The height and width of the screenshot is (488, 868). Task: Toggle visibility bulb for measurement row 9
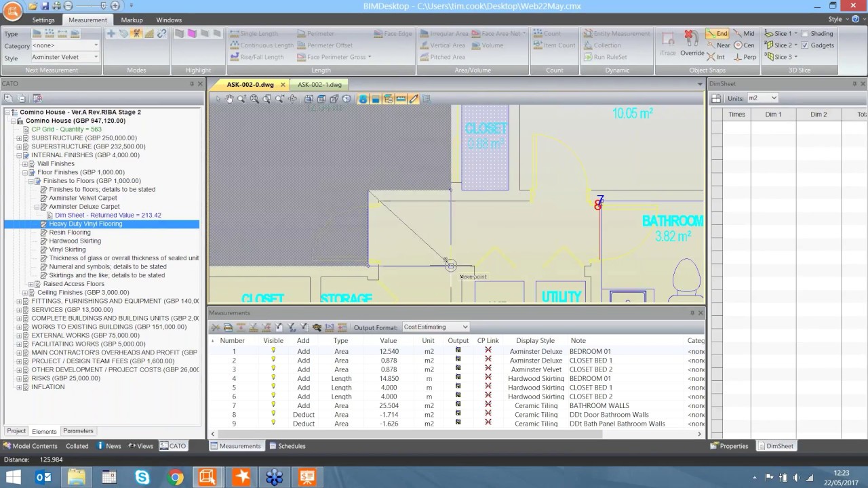click(x=274, y=423)
